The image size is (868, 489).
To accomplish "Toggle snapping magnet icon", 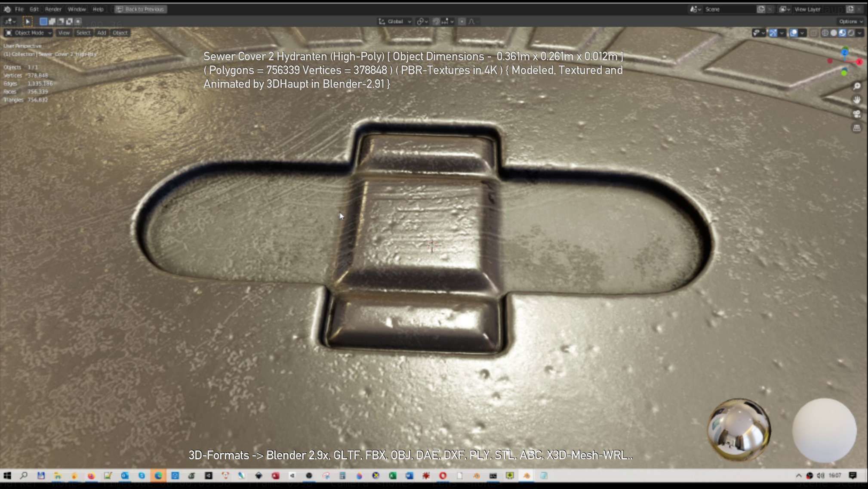I will (x=436, y=21).
